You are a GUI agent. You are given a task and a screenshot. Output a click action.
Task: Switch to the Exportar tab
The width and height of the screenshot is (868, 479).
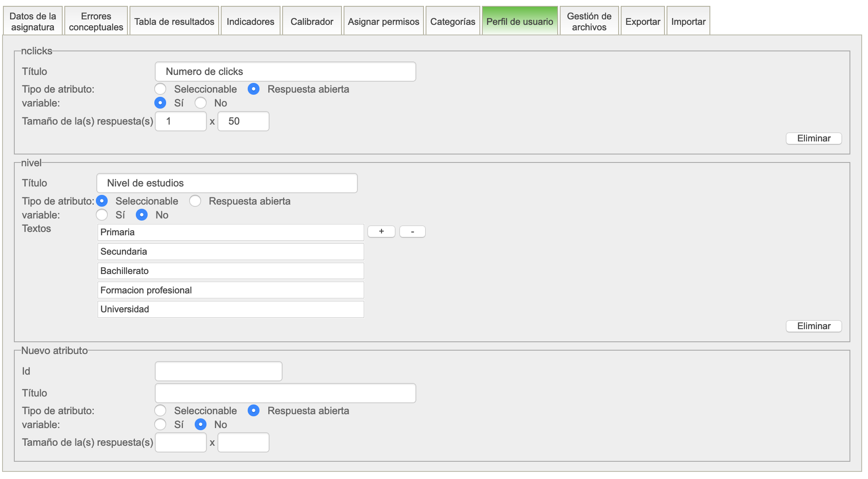[642, 21]
